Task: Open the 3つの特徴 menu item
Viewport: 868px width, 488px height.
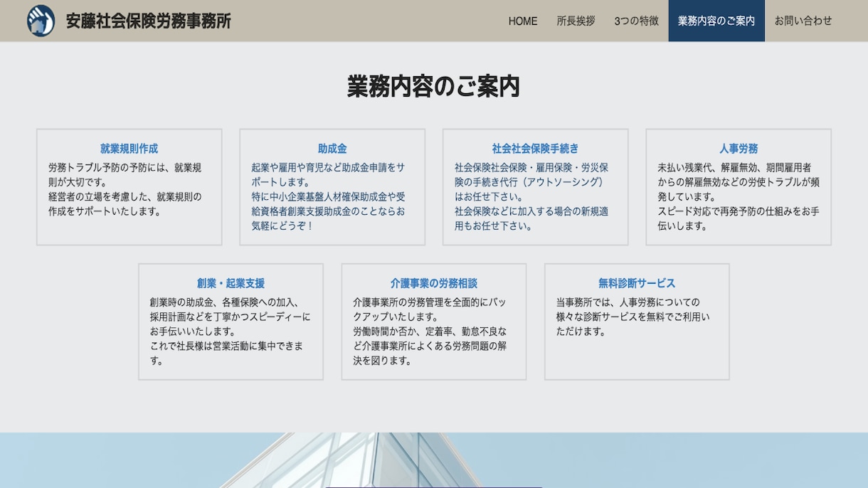Action: (x=637, y=21)
